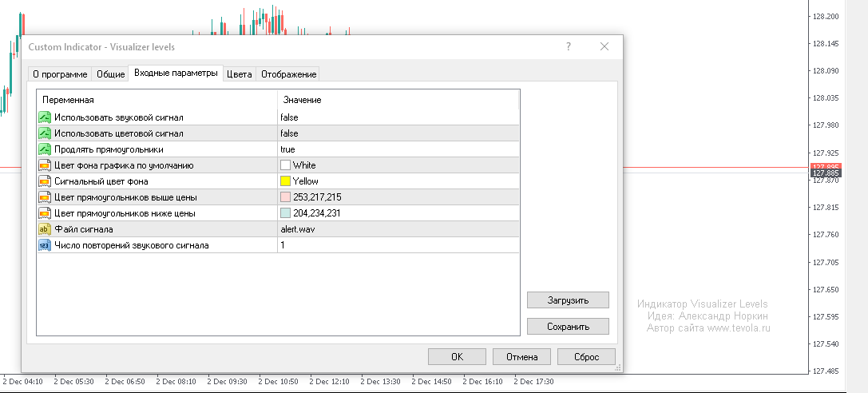Click the teal 204,234,231 color swatch
868x393 pixels.
point(286,213)
